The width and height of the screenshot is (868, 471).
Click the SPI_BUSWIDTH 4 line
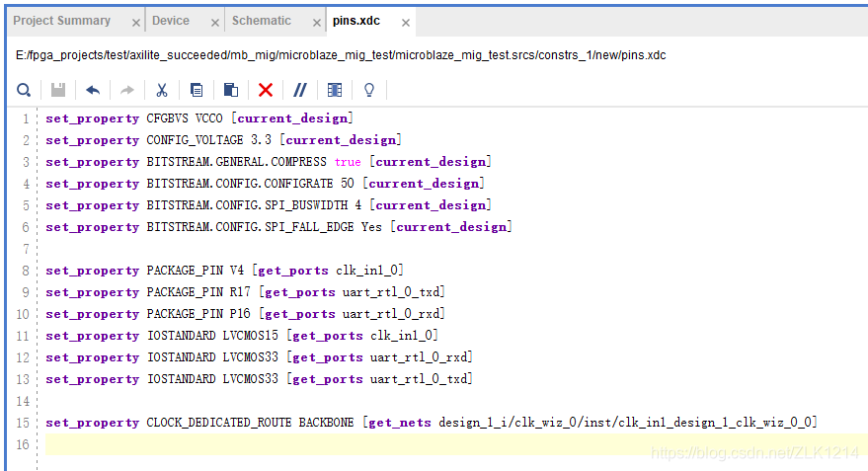(x=269, y=205)
